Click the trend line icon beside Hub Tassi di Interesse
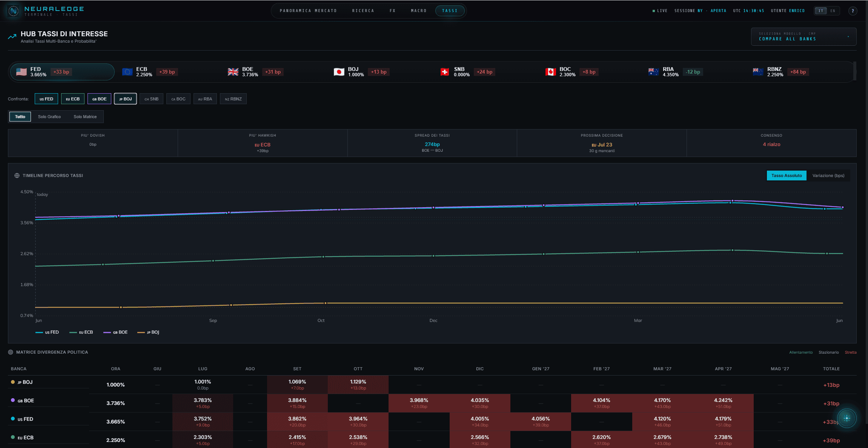The height and width of the screenshot is (448, 868). 12,37
